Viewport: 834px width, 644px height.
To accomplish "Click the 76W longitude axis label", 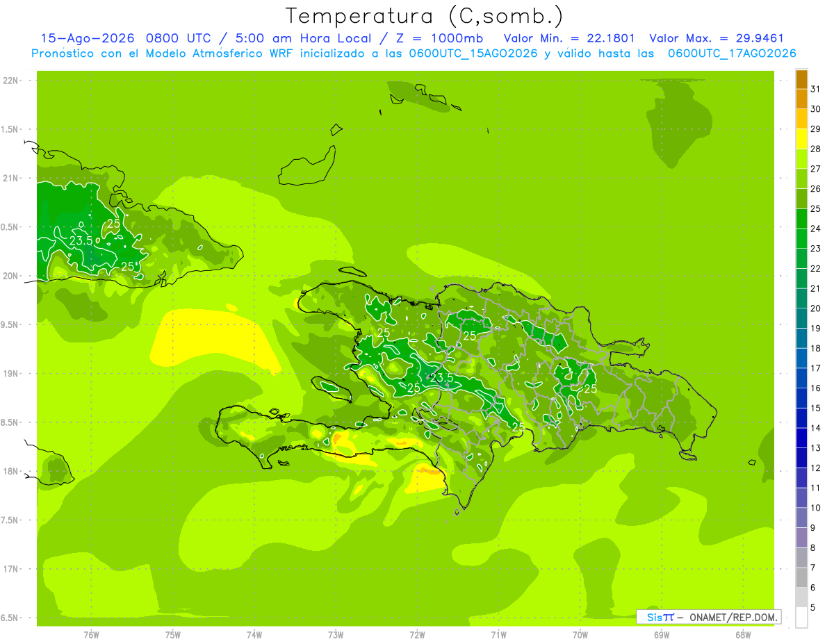I will (x=91, y=635).
